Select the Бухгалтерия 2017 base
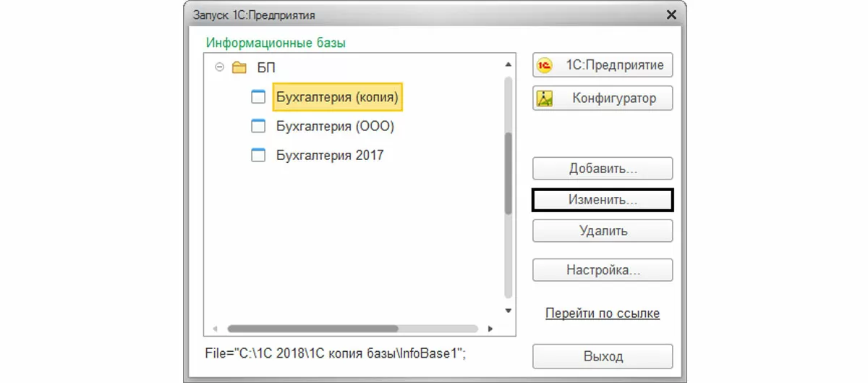The image size is (868, 383). pyautogui.click(x=330, y=155)
